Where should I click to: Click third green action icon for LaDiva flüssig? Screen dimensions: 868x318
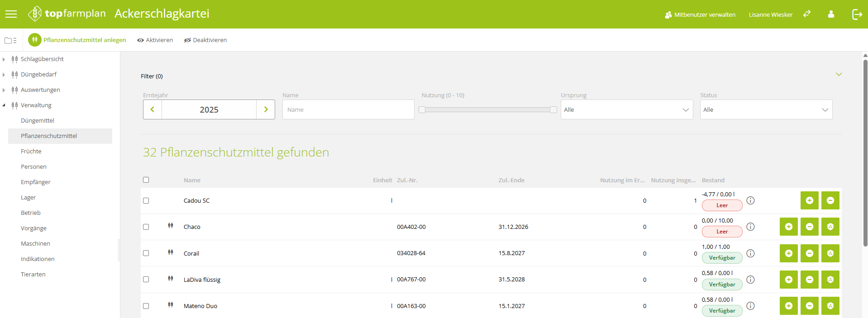(x=830, y=280)
